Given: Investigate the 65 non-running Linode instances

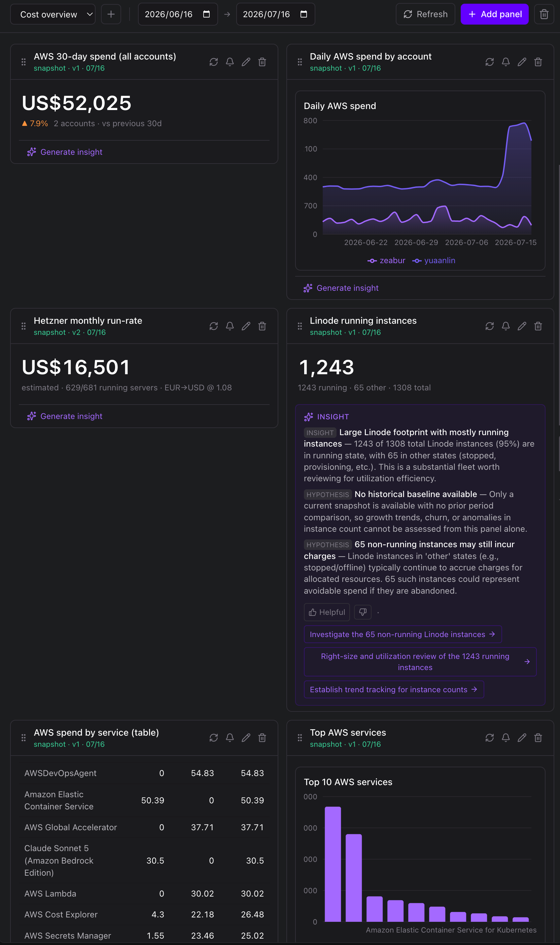Looking at the screenshot, I should (403, 634).
